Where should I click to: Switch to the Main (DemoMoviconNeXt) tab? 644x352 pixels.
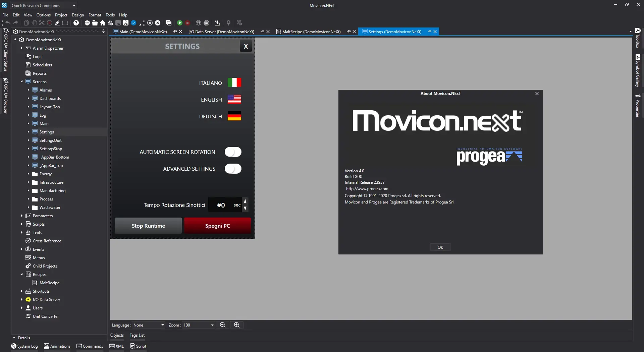(x=143, y=32)
